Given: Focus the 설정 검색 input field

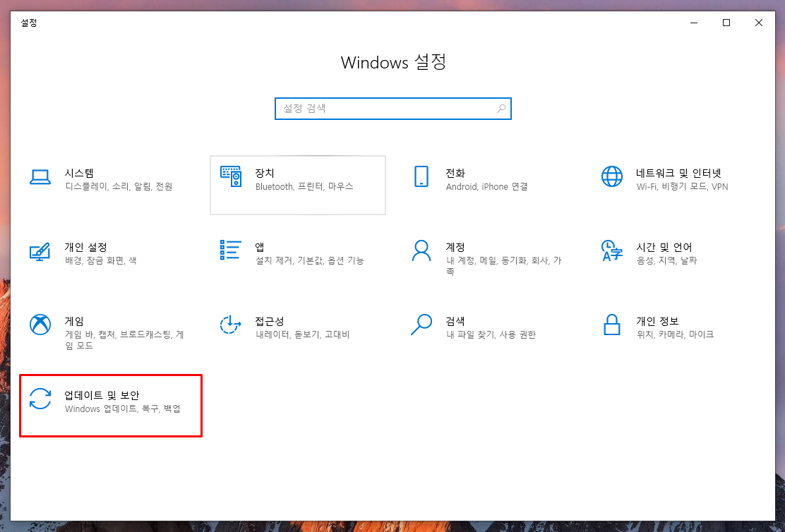Looking at the screenshot, I should (x=393, y=109).
